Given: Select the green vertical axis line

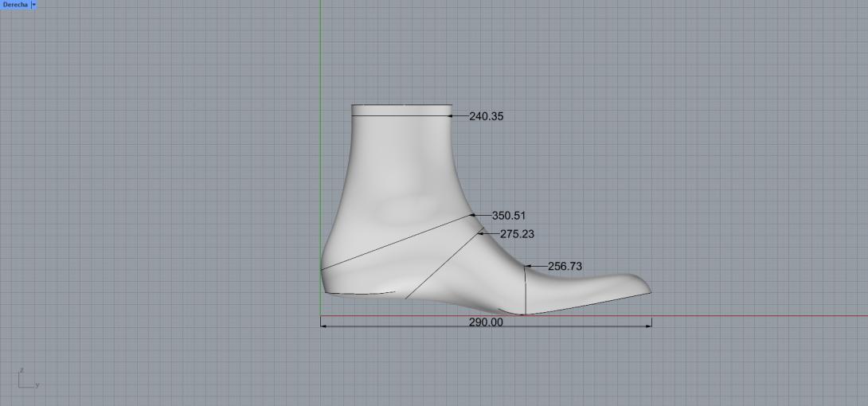Looking at the screenshot, I should point(320,64).
